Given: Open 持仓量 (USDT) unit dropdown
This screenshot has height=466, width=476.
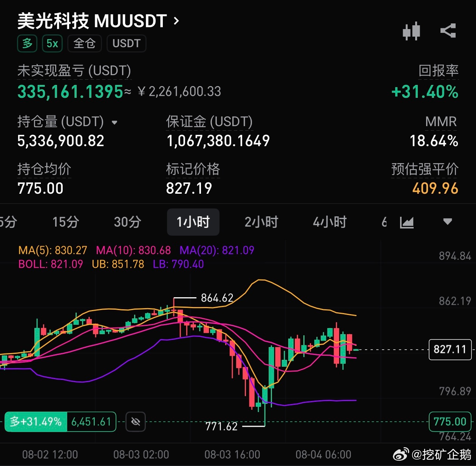Looking at the screenshot, I should 114,122.
